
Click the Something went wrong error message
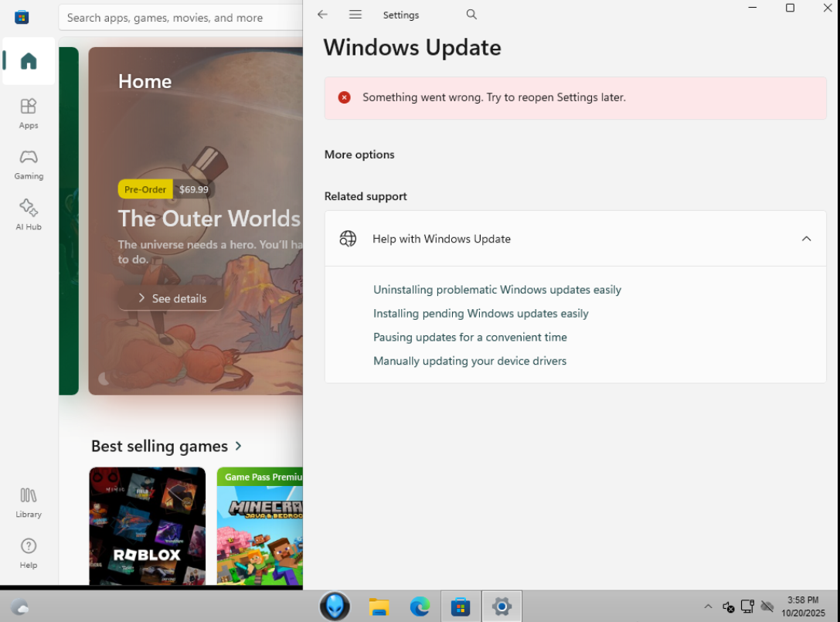493,97
